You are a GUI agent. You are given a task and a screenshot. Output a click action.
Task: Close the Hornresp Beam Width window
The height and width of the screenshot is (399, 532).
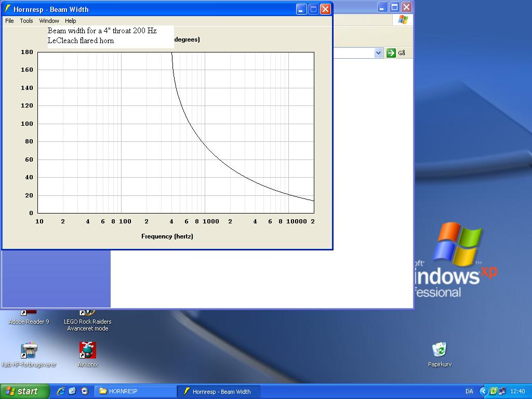pyautogui.click(x=325, y=9)
